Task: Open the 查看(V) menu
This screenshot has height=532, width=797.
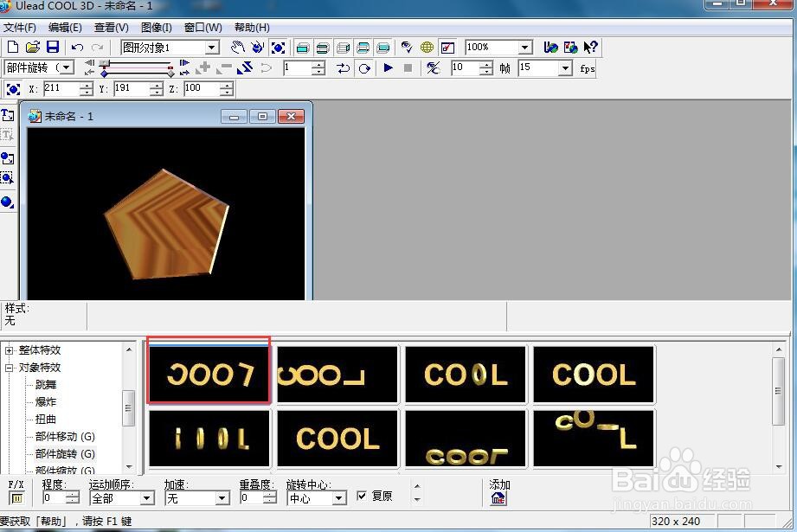Action: (112, 28)
